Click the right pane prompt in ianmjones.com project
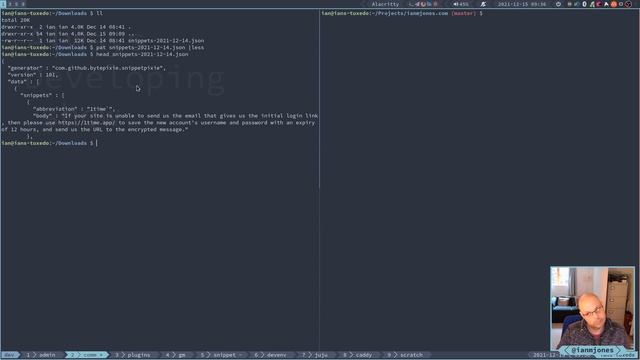 (402, 13)
